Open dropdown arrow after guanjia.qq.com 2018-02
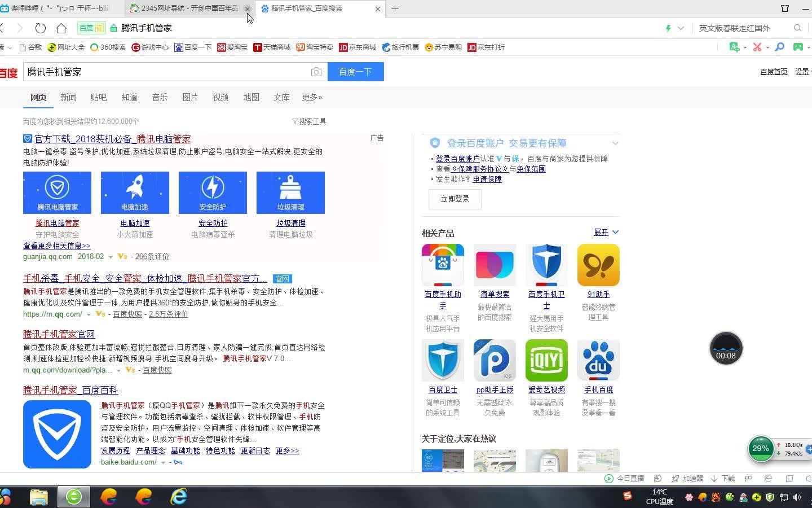The width and height of the screenshot is (812, 508). pyautogui.click(x=111, y=257)
